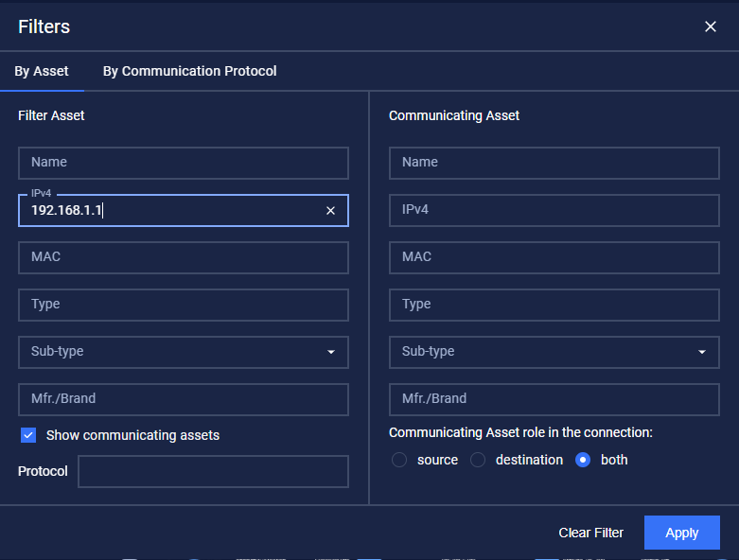Focus the Communicating Asset IPv4 field
Viewport: 739px width, 560px height.
coord(554,210)
